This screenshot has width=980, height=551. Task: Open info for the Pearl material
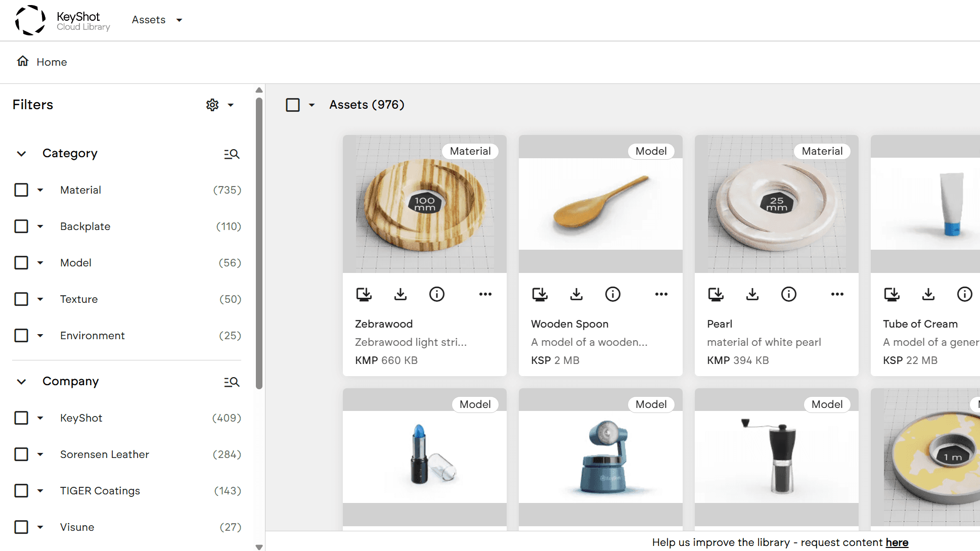(788, 294)
